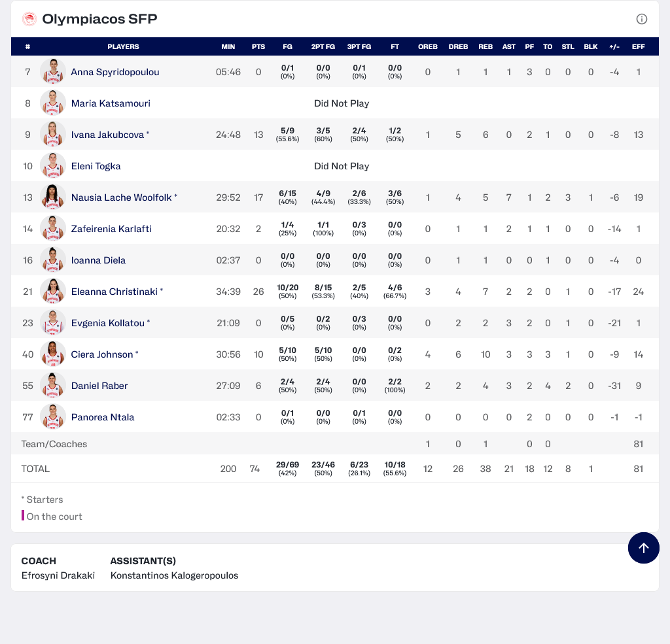This screenshot has height=644, width=670.
Task: Open Anna Spyridopoulou's player photo
Action: pyautogui.click(x=53, y=72)
